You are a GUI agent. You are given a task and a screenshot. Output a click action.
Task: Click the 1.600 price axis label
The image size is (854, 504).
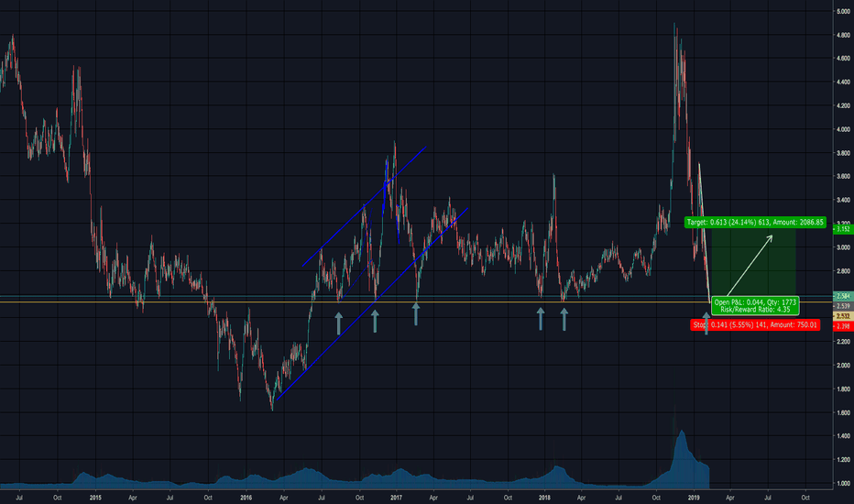coord(843,412)
